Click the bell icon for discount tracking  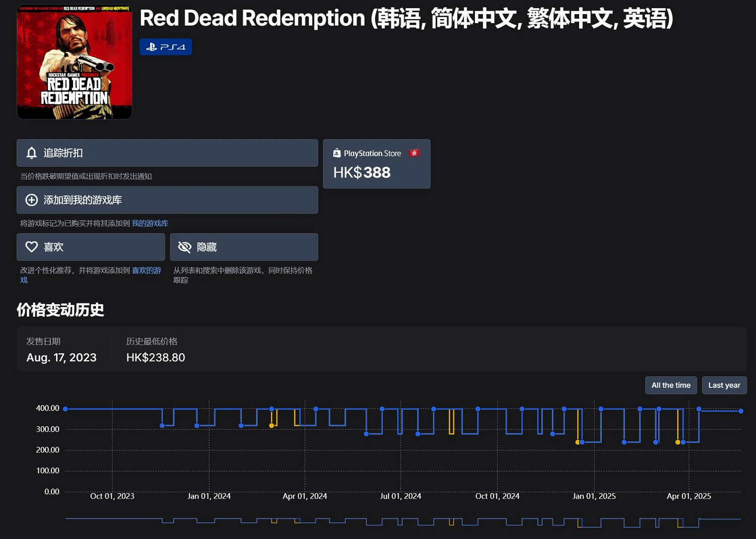[32, 153]
